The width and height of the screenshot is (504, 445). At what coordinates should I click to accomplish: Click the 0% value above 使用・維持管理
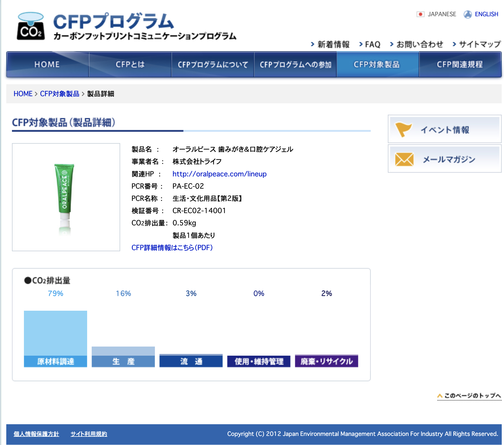[259, 293]
